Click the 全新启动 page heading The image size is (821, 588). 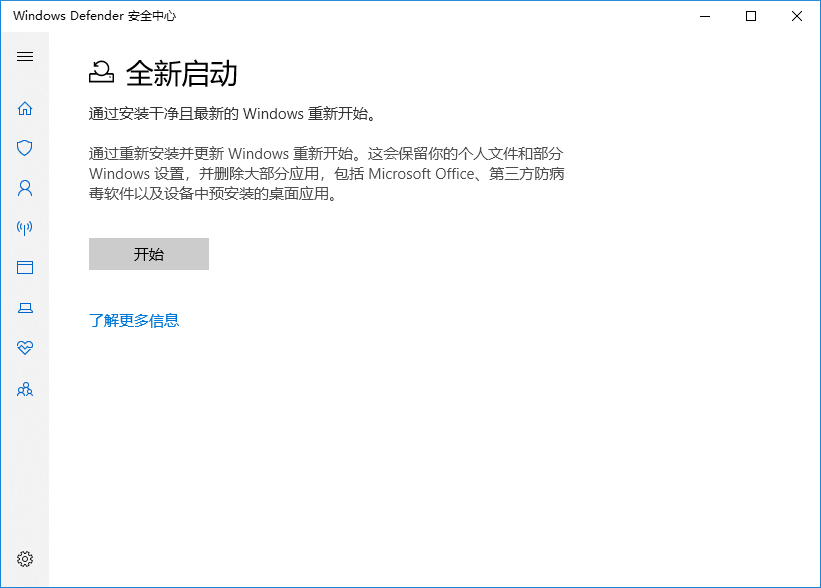pos(182,73)
